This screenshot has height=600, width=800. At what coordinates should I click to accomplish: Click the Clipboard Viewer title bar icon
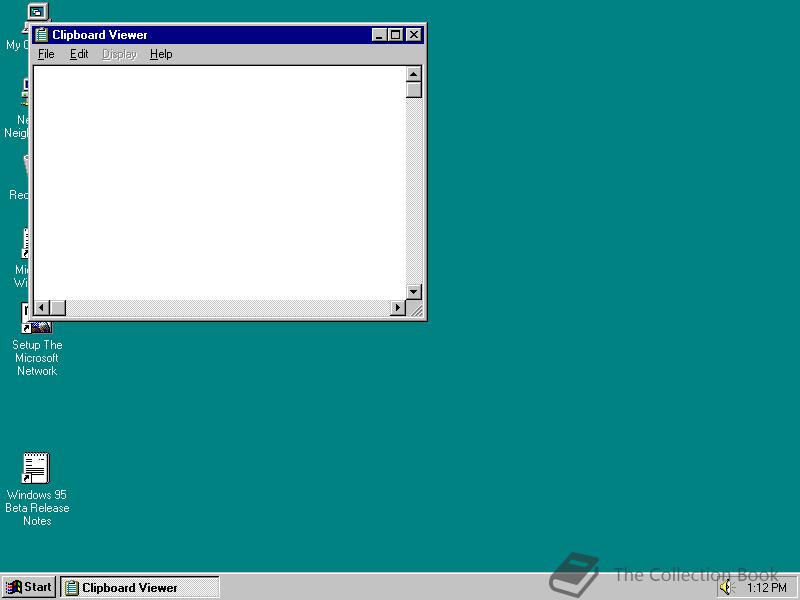click(41, 35)
